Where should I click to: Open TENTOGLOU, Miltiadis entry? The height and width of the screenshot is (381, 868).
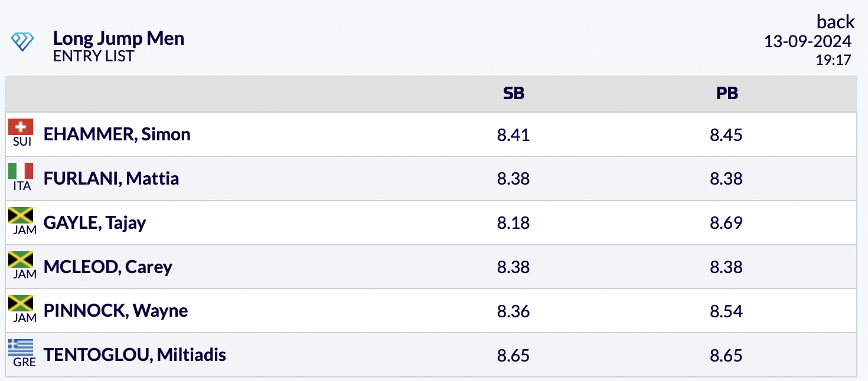point(135,355)
